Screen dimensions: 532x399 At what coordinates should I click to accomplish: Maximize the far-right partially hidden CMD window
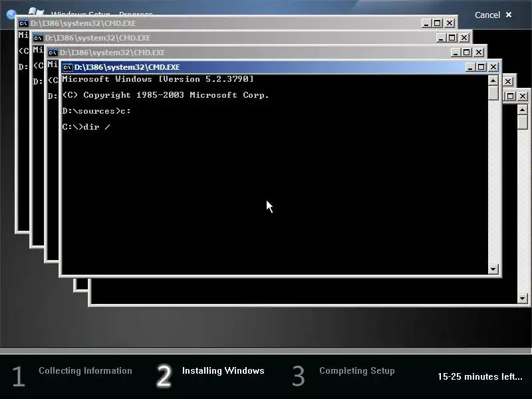[510, 96]
